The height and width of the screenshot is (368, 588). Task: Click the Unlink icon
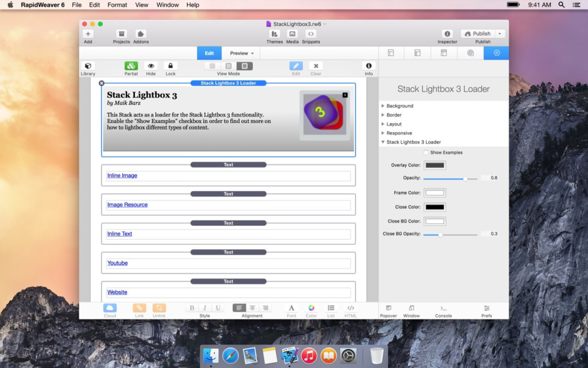click(159, 308)
